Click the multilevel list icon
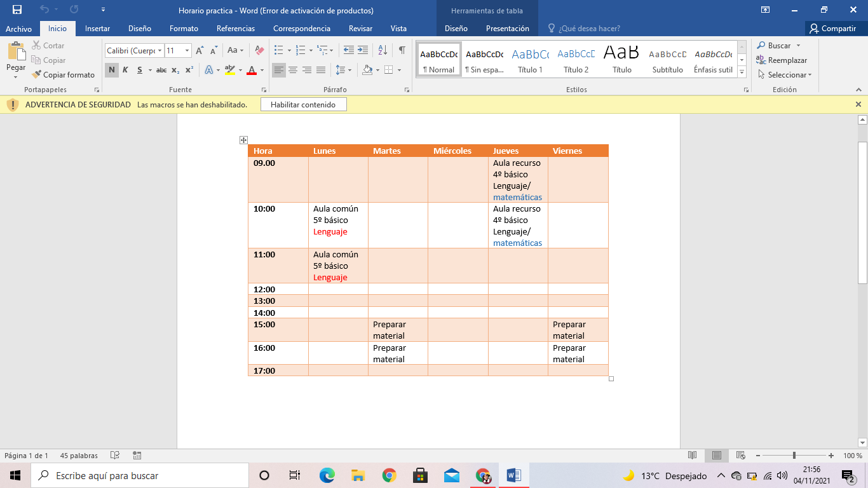868x488 pixels. coord(323,50)
